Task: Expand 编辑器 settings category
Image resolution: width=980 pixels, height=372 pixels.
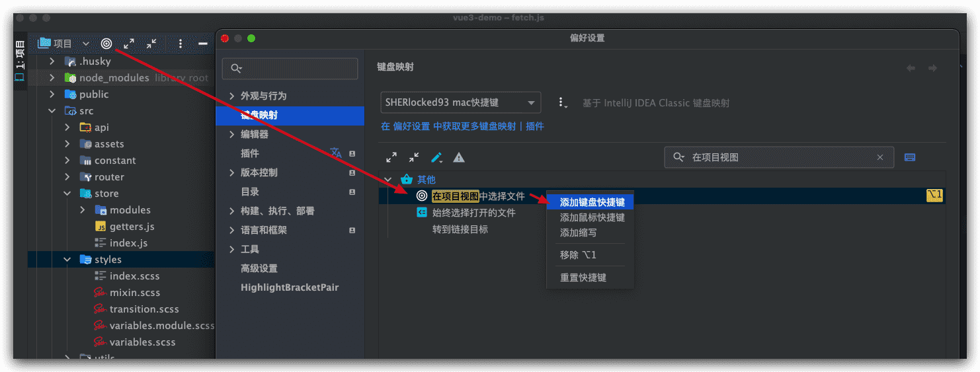Action: tap(232, 134)
